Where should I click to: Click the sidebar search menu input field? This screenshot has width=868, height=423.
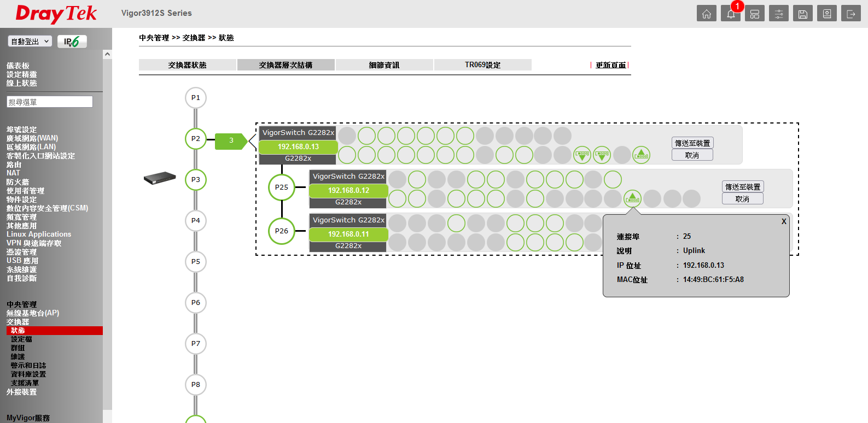point(50,102)
